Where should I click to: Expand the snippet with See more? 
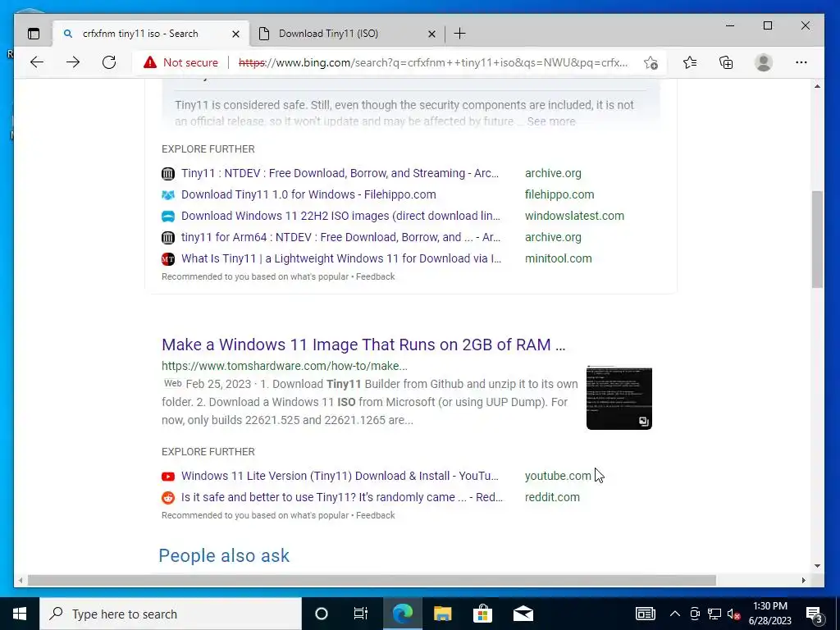click(x=551, y=121)
